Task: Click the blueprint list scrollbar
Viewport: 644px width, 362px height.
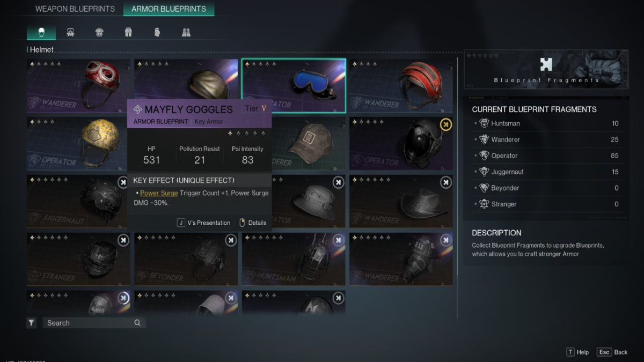Action: (x=458, y=166)
